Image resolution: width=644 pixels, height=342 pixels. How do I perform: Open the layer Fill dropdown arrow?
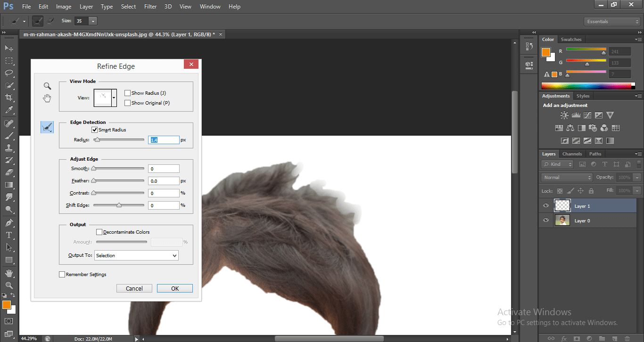(637, 191)
